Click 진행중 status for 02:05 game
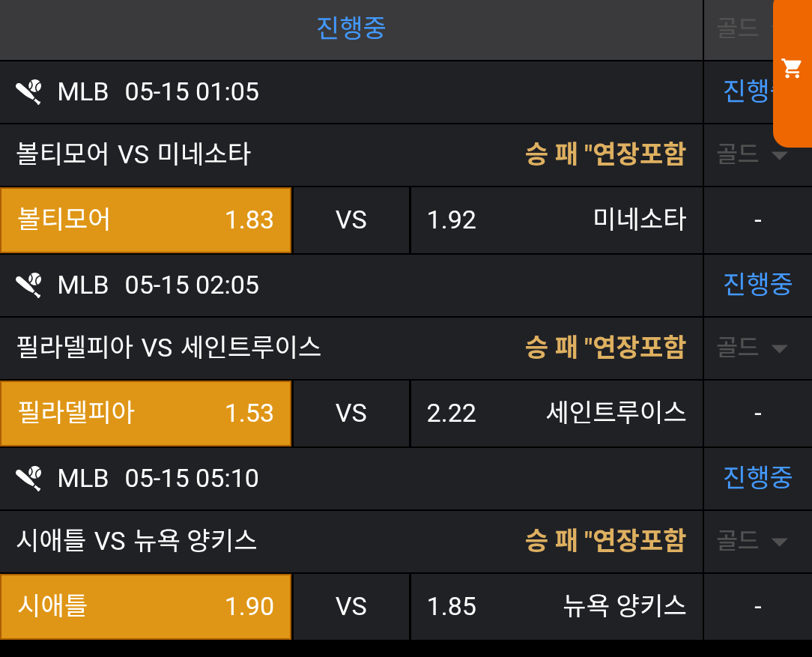Viewport: 812px width, 657px height. point(757,285)
